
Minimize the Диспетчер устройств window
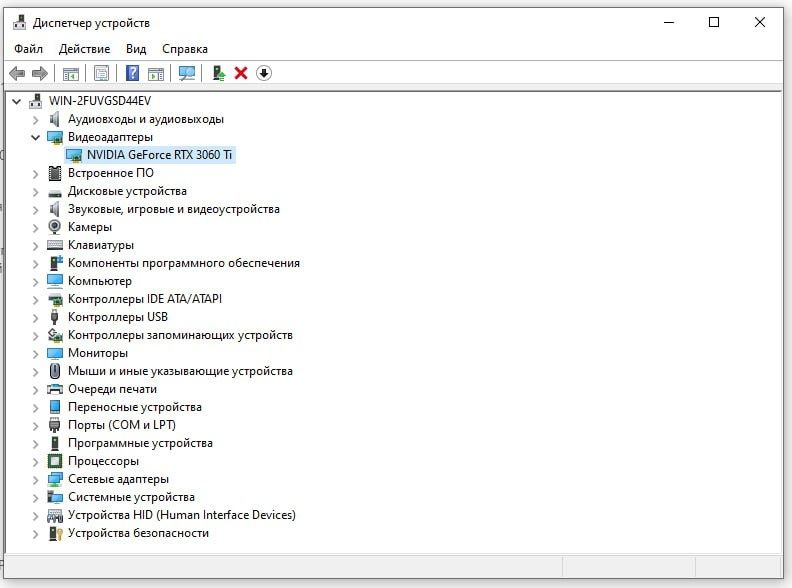click(x=669, y=22)
